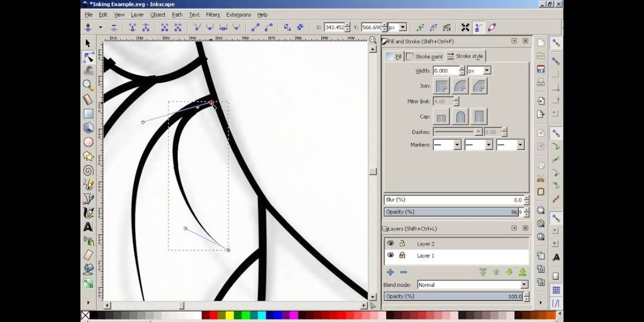Unlock Layer 1 by clicking the lock
The width and height of the screenshot is (644, 322).
tap(402, 255)
